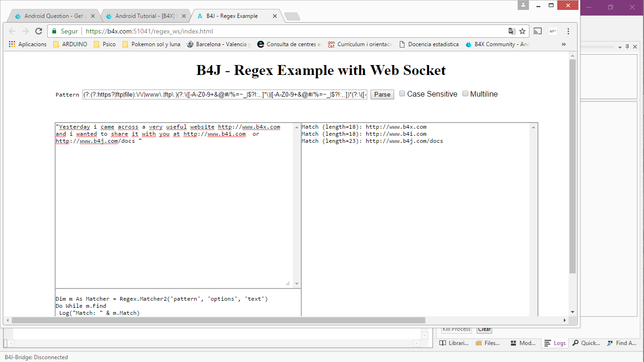Open Chrome's three-dot menu
644x362 pixels.
coord(569,31)
